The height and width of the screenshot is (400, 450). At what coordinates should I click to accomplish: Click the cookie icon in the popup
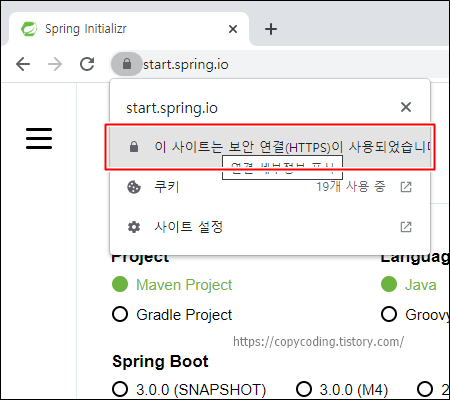134,187
